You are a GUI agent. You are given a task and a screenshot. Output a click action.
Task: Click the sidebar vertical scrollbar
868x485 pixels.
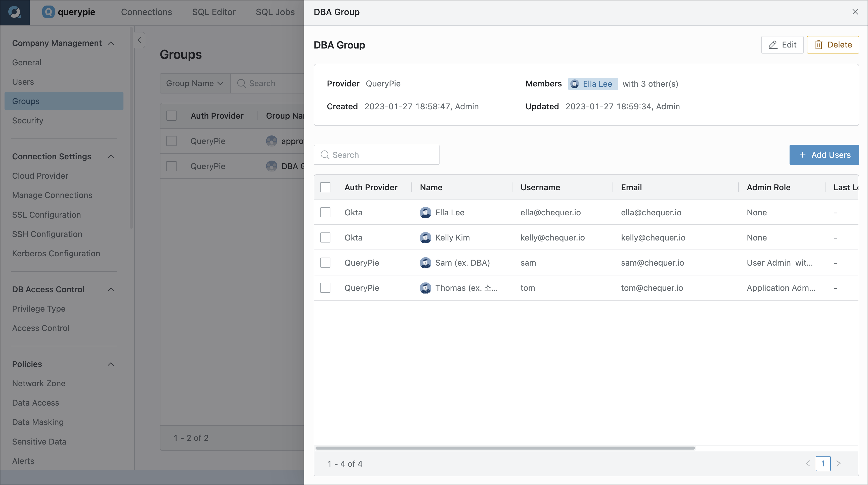pyautogui.click(x=131, y=128)
